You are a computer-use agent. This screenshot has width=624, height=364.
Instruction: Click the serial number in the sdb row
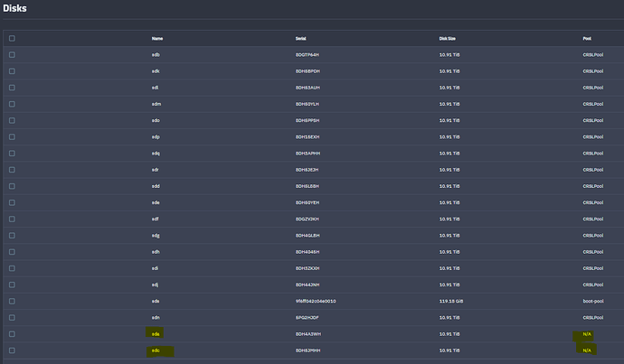pos(307,55)
